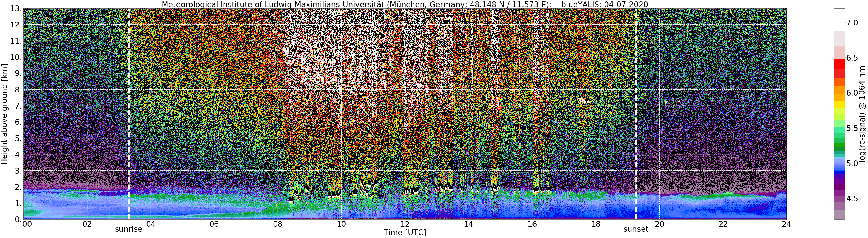The image size is (868, 238).
Task: Click the colorbar tick label 4.5
Action: point(852,199)
